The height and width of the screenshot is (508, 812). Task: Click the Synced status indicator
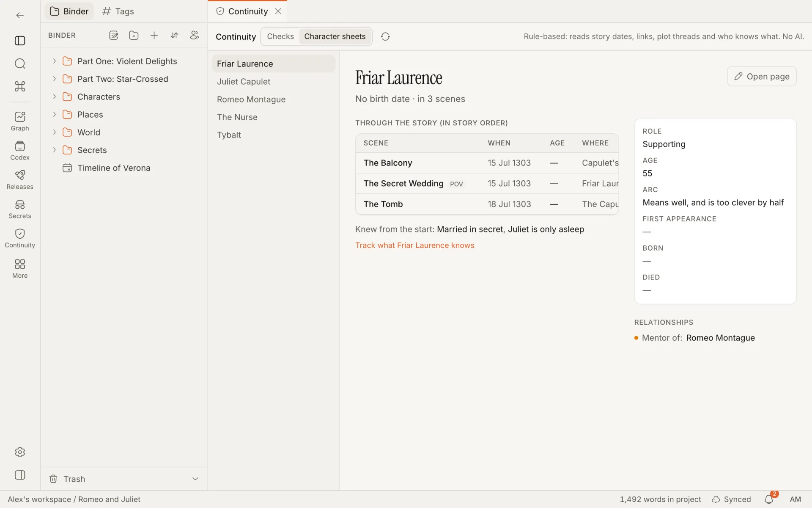point(731,500)
